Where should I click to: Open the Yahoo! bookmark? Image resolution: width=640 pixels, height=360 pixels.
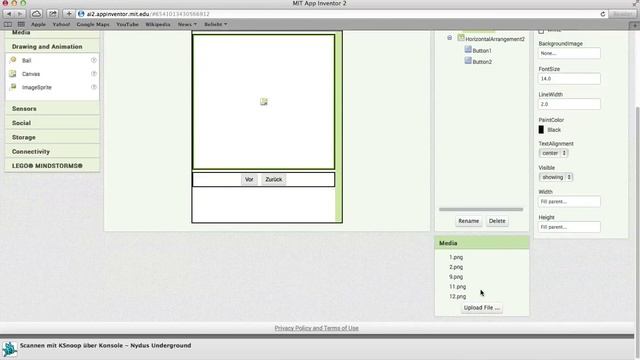coord(61,24)
